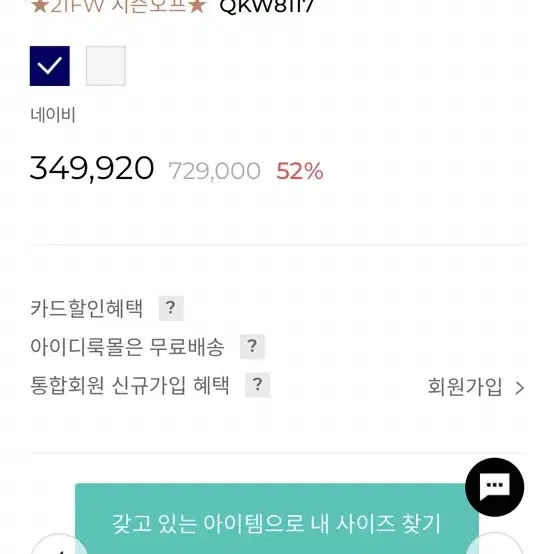Open the chat support bubble icon
This screenshot has width=554, height=554.
point(494,487)
